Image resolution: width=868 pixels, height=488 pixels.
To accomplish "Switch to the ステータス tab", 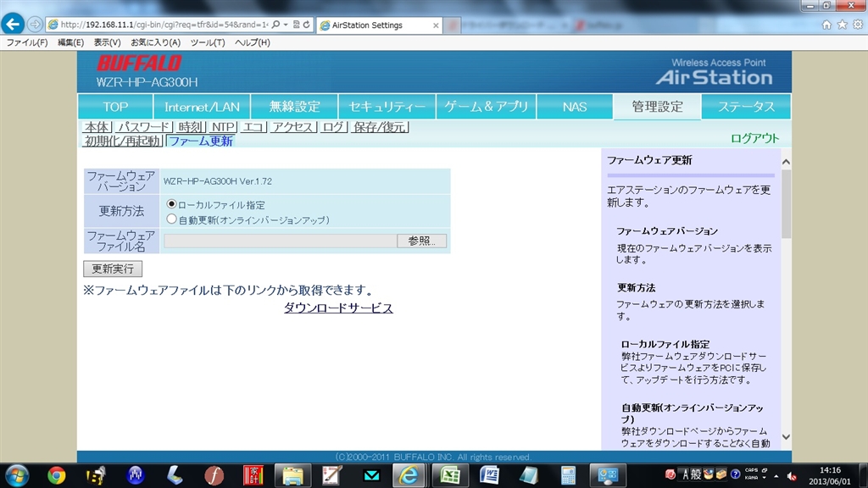I will pos(746,107).
